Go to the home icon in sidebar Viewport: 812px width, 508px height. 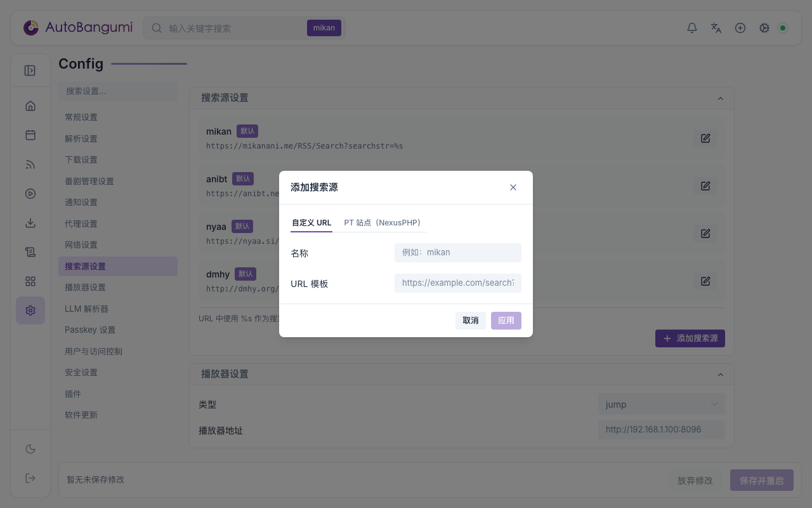pyautogui.click(x=30, y=106)
